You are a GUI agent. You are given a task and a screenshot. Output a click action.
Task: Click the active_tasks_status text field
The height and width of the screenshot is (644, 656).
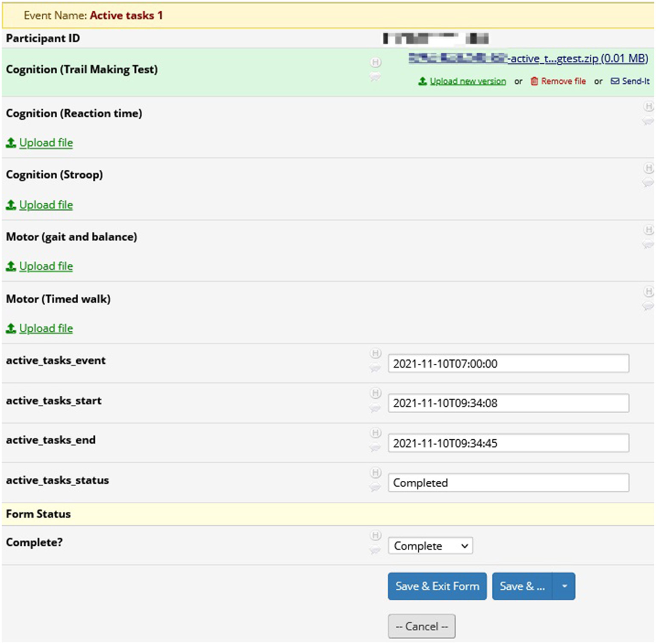pyautogui.click(x=508, y=482)
